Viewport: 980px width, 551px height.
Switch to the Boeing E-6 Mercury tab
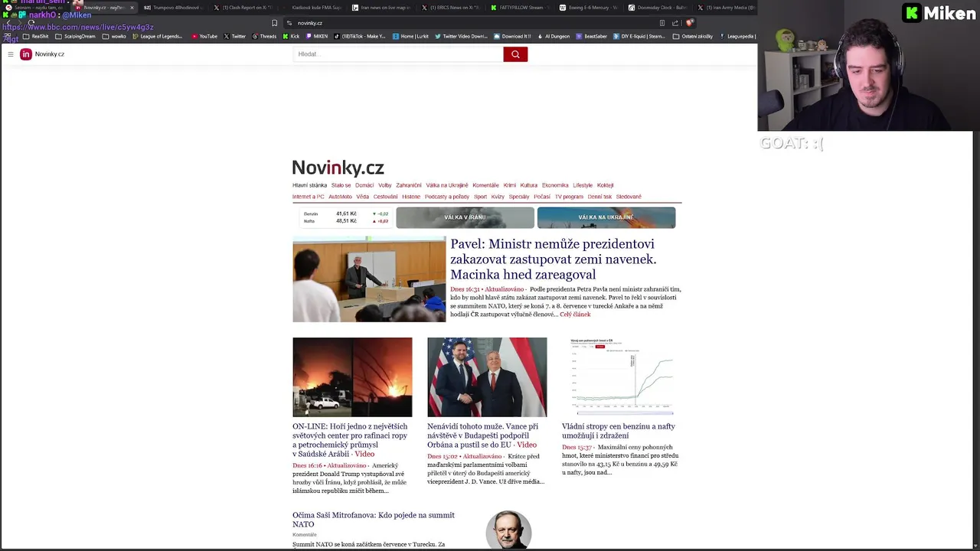[x=588, y=8]
